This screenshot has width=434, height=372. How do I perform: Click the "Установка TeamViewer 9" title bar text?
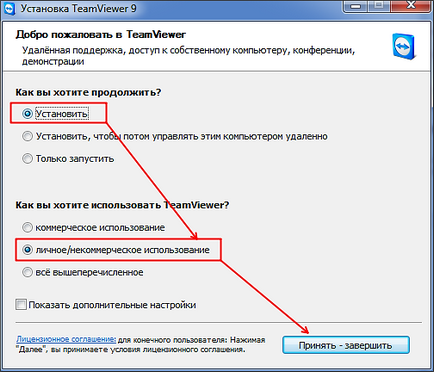point(79,8)
